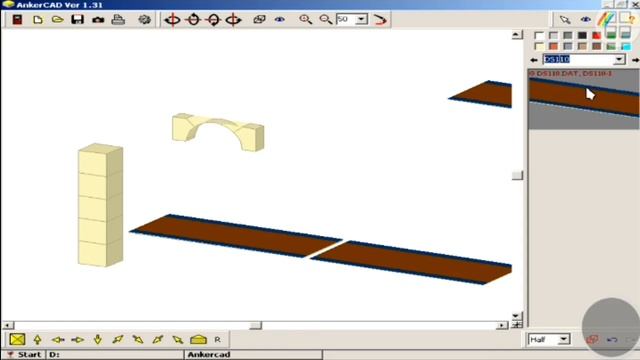Zoom out with the magnifier minus icon

(325, 19)
